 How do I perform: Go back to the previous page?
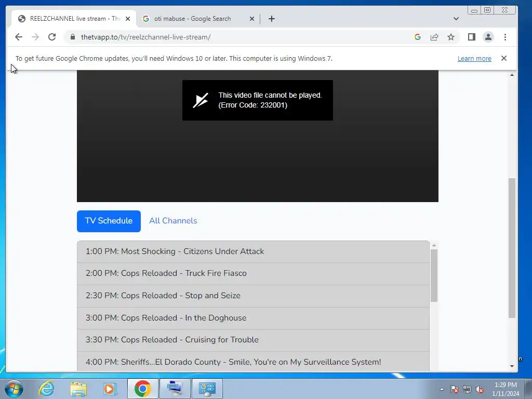pyautogui.click(x=19, y=37)
